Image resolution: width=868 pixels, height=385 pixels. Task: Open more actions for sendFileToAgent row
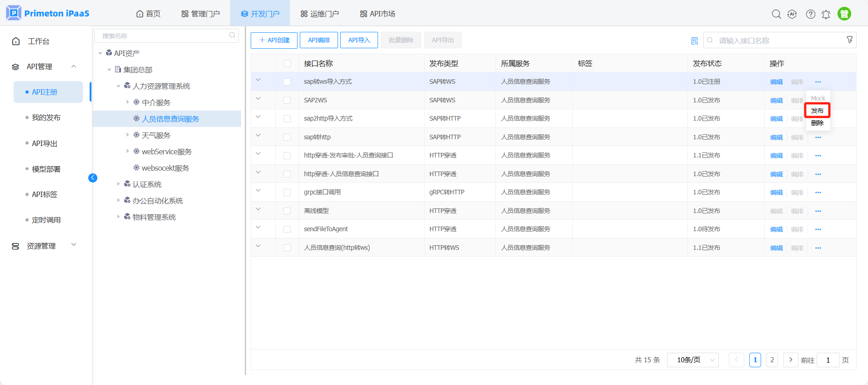[x=818, y=229]
